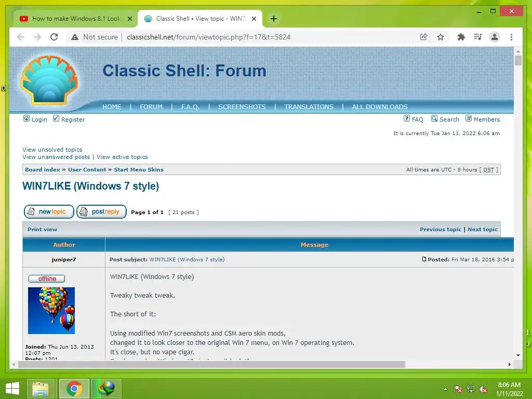The width and height of the screenshot is (532, 399).
Task: Open the Internet Download Manager taskbar icon
Action: [x=106, y=389]
